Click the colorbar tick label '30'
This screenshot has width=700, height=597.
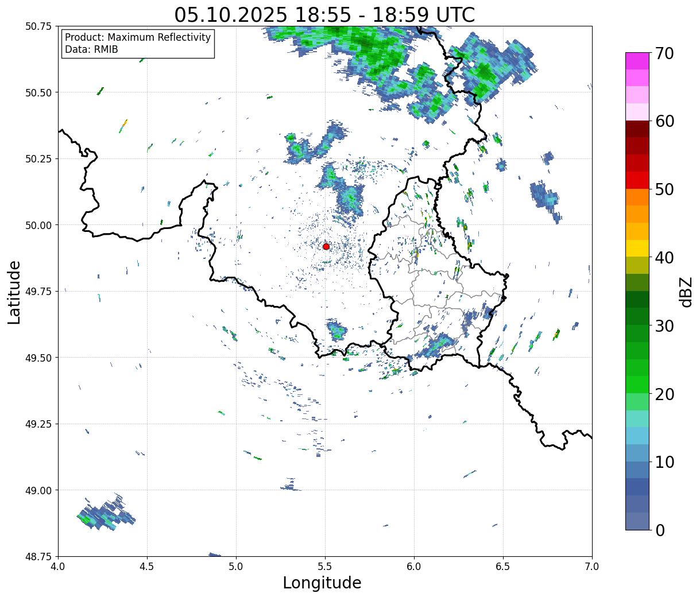tap(664, 326)
